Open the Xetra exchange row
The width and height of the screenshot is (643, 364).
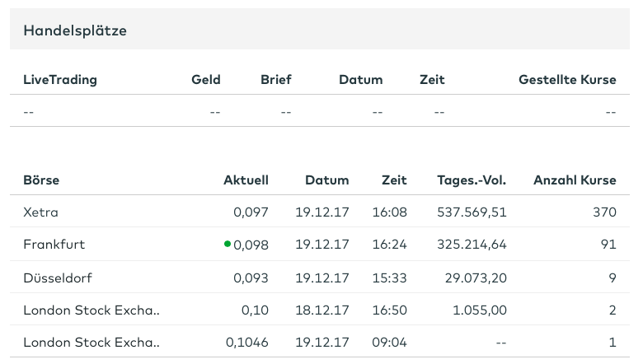click(x=41, y=212)
